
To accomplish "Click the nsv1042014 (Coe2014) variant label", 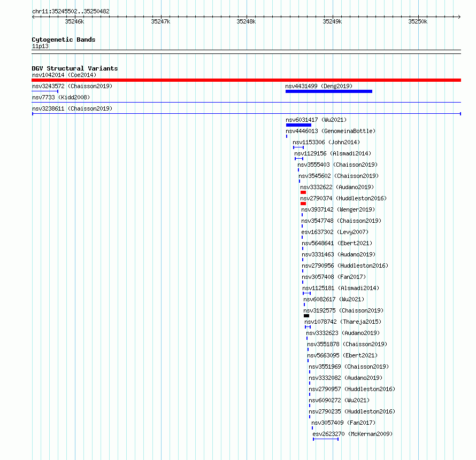I will (64, 75).
